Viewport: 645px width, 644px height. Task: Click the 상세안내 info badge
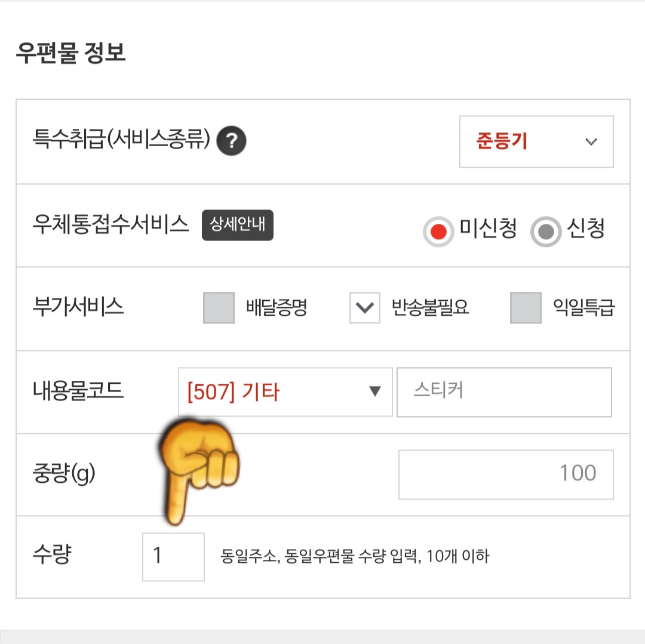[237, 225]
